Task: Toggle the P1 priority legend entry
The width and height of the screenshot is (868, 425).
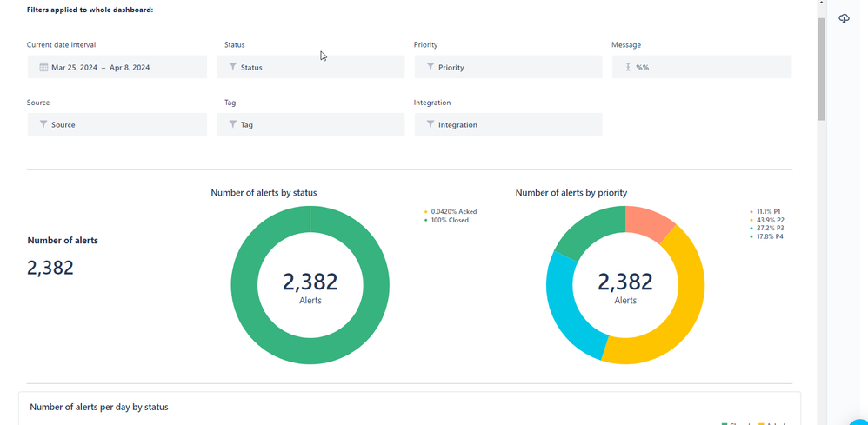Action: coord(769,211)
